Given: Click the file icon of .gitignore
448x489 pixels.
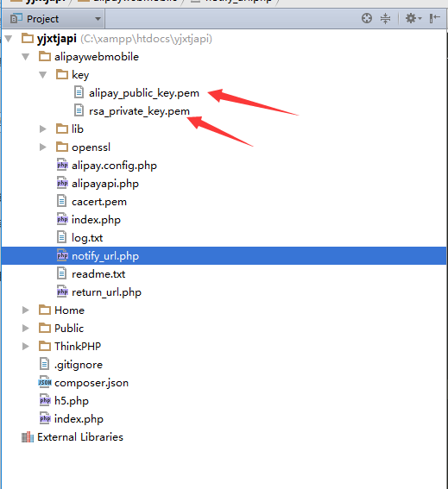Looking at the screenshot, I should tap(45, 364).
